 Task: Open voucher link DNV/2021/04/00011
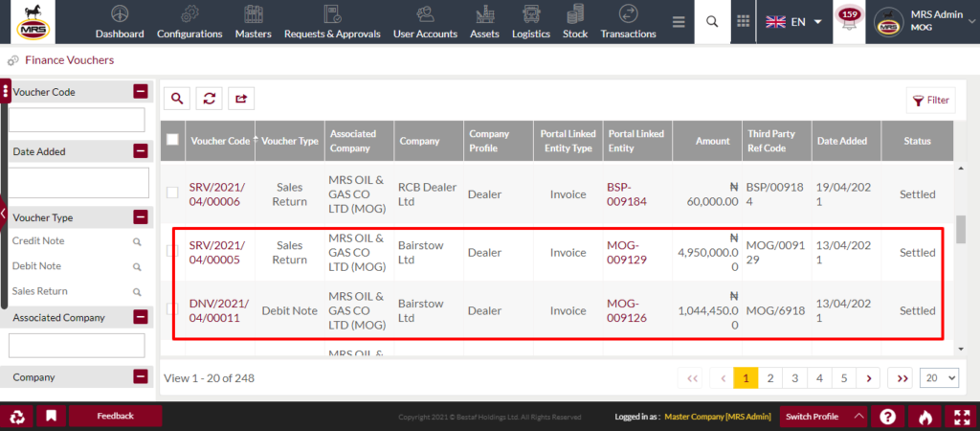(x=219, y=310)
